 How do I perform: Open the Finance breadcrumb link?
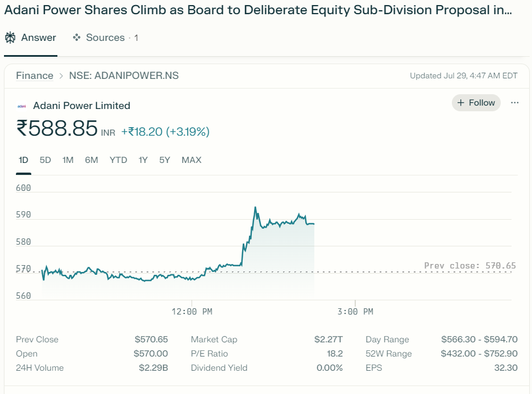pos(35,76)
